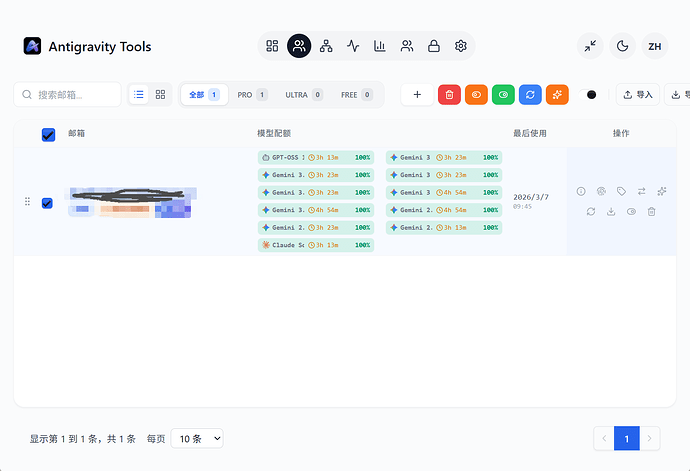The image size is (690, 471).
Task: Click the gray sparkles icon in row actions
Action: (662, 191)
